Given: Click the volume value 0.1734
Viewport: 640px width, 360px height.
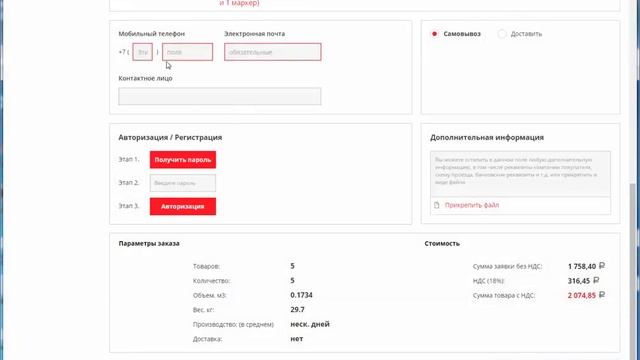Looking at the screenshot, I should (302, 295).
